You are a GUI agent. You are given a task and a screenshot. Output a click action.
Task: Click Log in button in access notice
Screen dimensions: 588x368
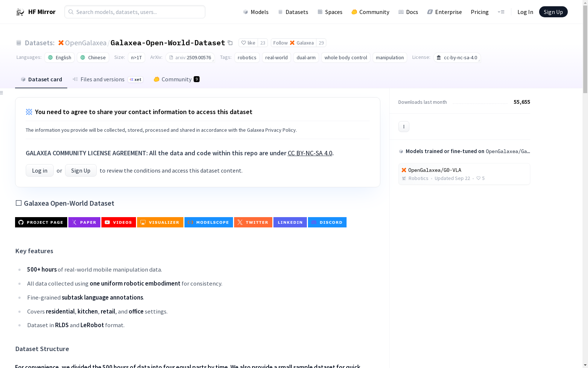[x=40, y=170]
